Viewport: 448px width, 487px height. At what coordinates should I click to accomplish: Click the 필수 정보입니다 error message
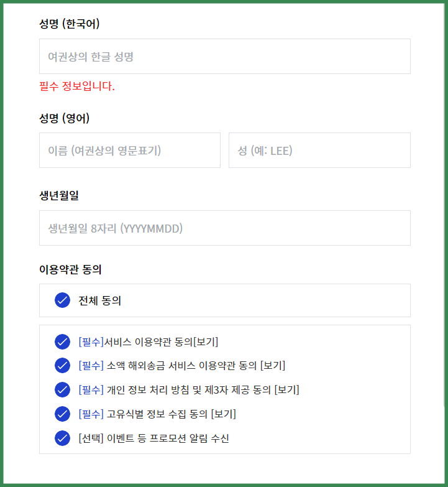tap(77, 86)
